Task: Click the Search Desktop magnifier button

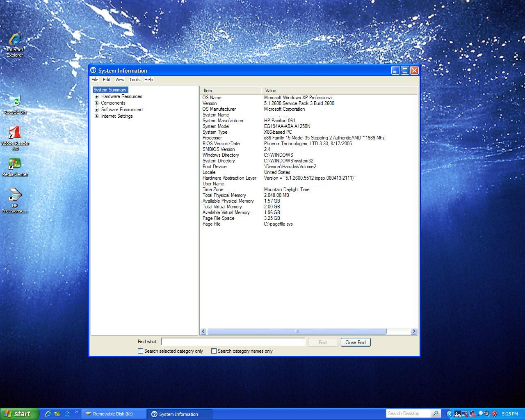Action: 436,413
